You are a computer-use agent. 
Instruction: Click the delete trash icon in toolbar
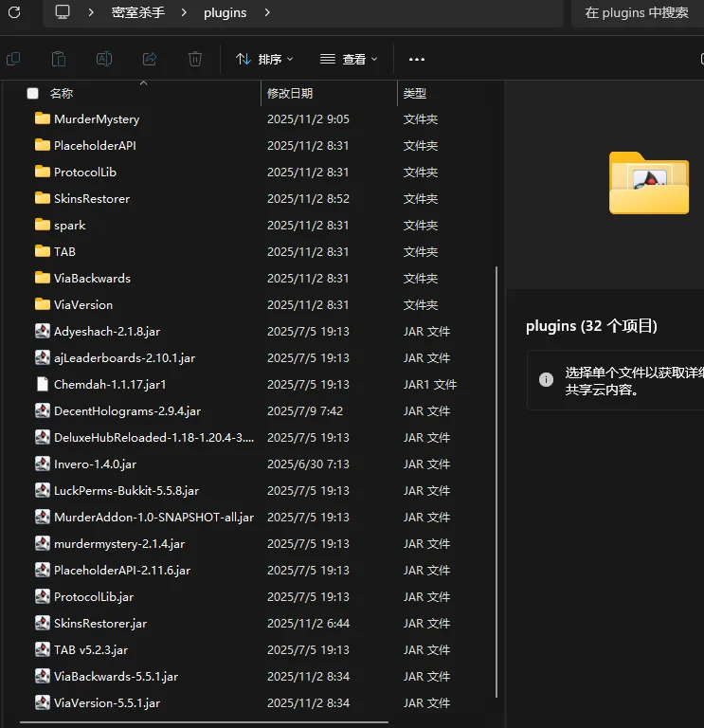click(x=195, y=59)
